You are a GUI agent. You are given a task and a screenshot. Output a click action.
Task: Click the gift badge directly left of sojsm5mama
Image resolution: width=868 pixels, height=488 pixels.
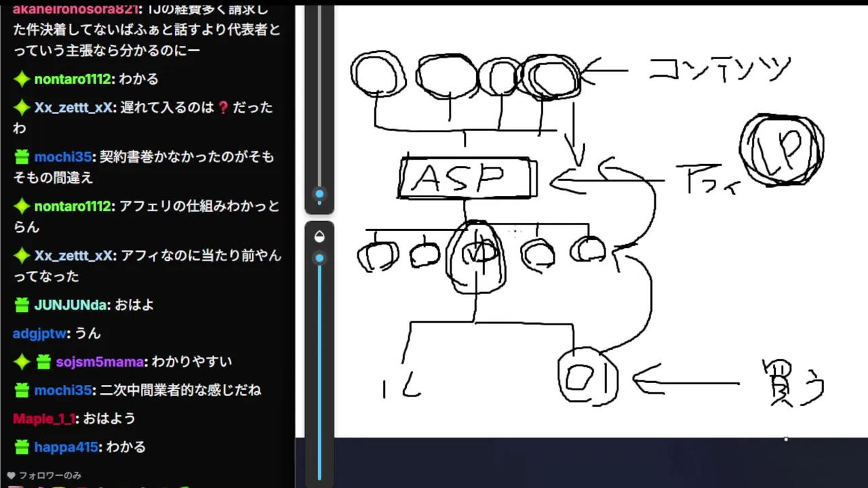coord(43,362)
